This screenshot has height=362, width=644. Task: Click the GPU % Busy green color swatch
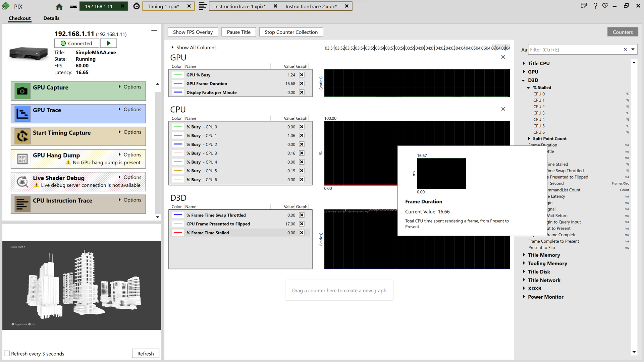[178, 75]
